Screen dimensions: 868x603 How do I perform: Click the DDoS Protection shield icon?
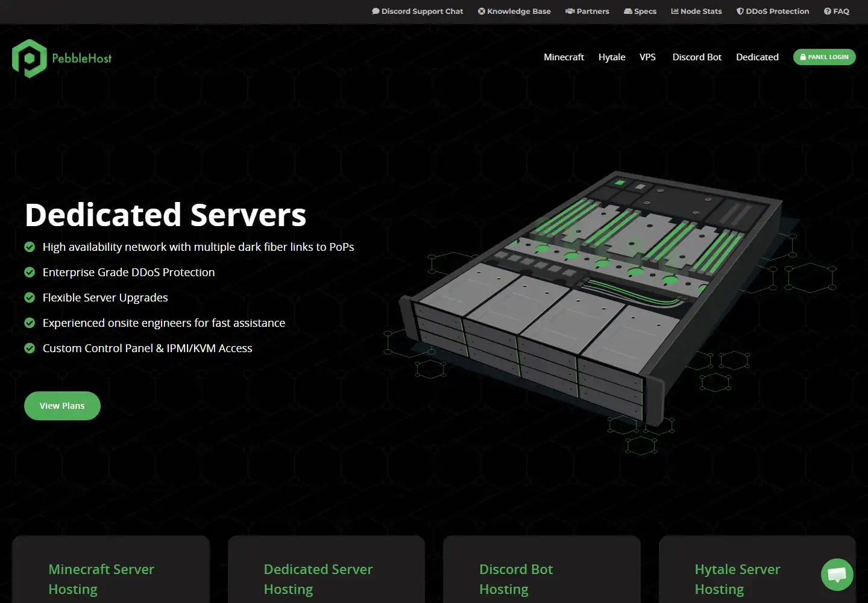[x=740, y=11]
